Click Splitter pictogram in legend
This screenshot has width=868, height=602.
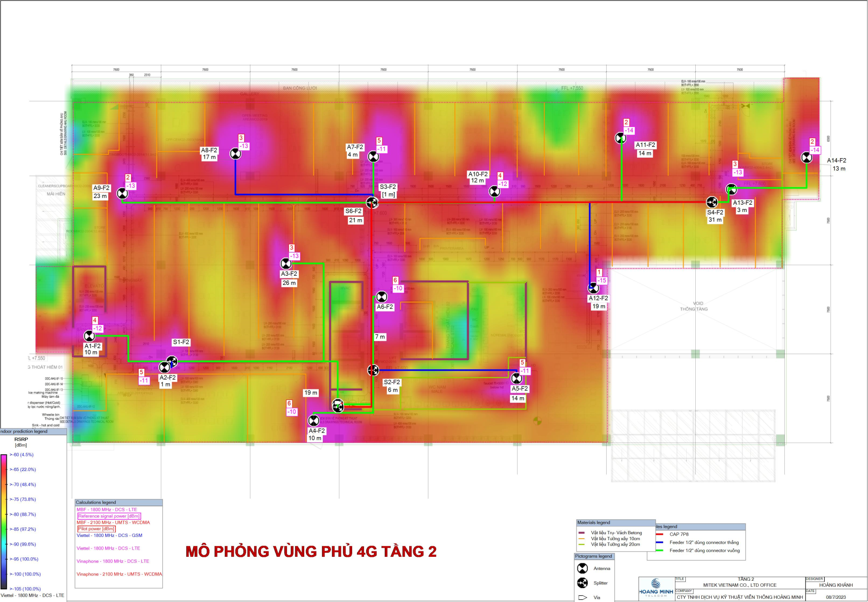[582, 583]
